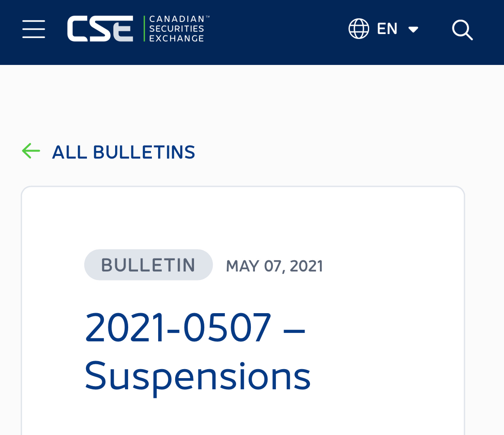
Task: Select the word EXCHANGE in the header
Action: coord(177,39)
